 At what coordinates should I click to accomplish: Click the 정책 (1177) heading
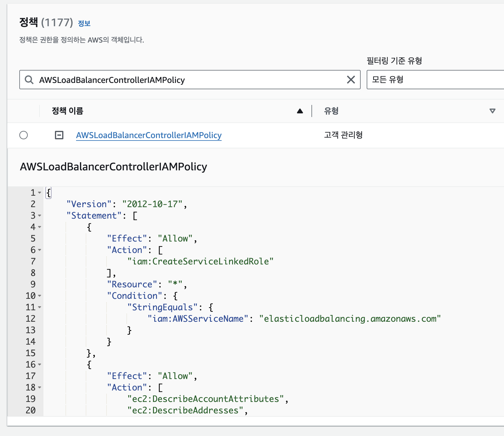click(x=46, y=23)
